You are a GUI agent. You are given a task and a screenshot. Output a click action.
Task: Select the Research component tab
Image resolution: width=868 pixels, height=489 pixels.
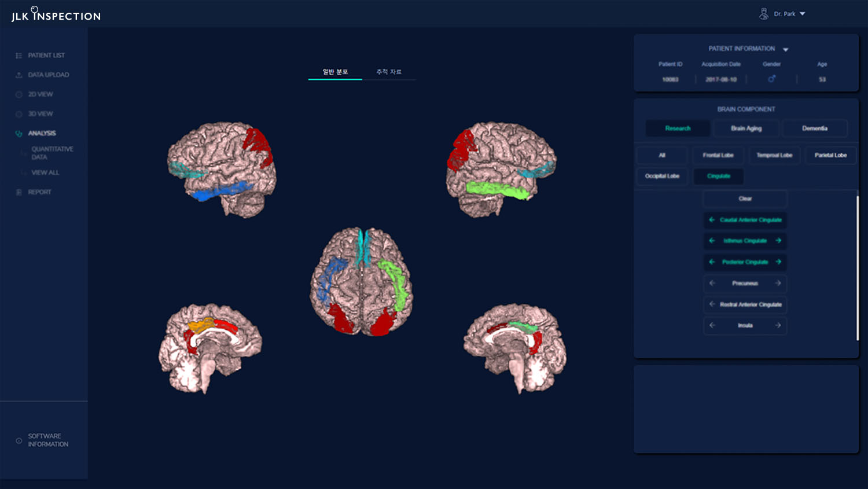click(x=678, y=128)
